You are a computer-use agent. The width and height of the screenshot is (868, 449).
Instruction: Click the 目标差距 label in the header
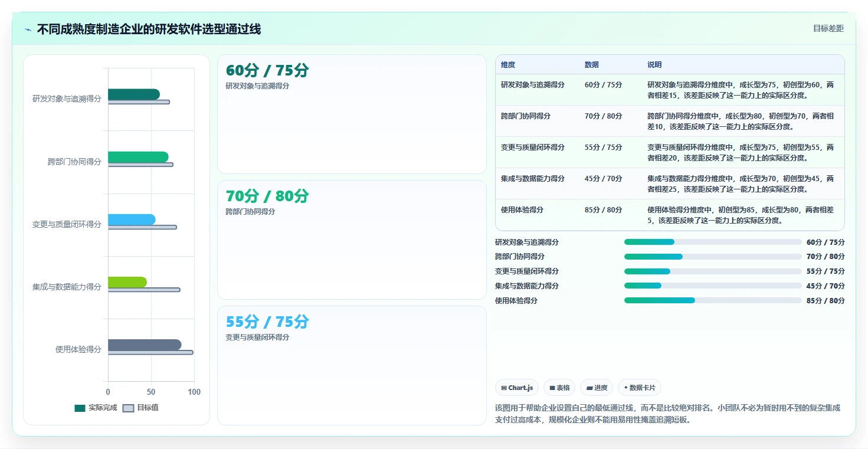(x=828, y=28)
